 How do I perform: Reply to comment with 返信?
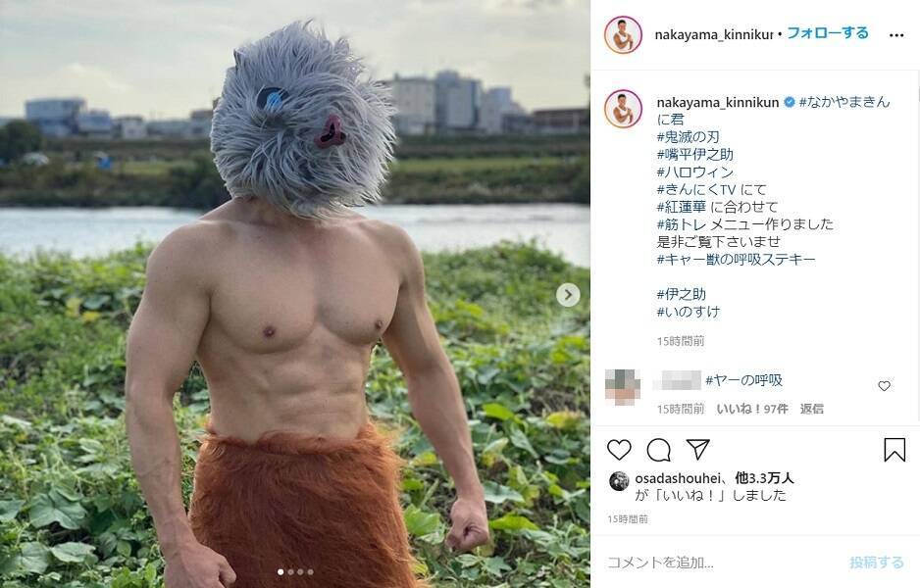pyautogui.click(x=811, y=410)
